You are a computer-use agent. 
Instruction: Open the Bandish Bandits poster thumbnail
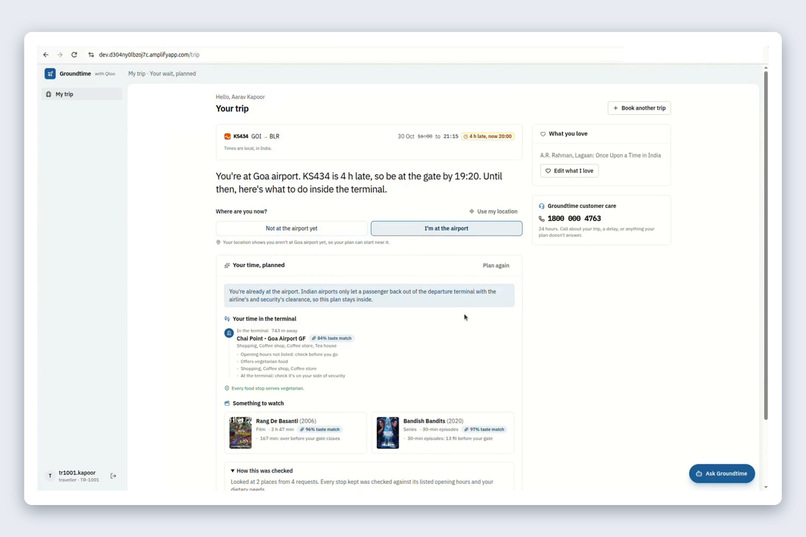click(x=388, y=433)
